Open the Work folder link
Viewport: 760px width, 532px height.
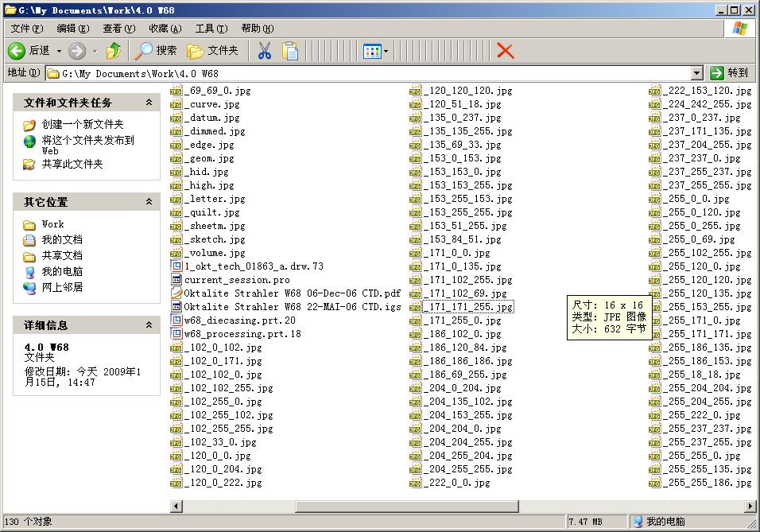click(52, 224)
